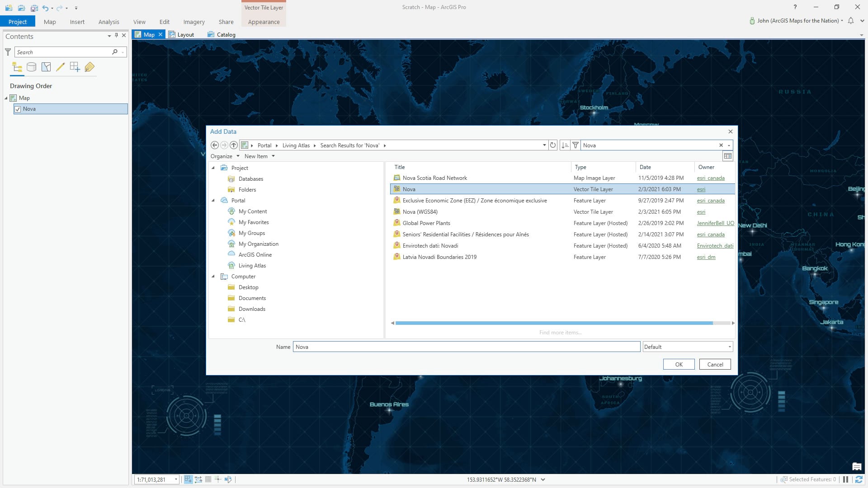
Task: Click the filter icon in Add Data dialog
Action: (575, 145)
